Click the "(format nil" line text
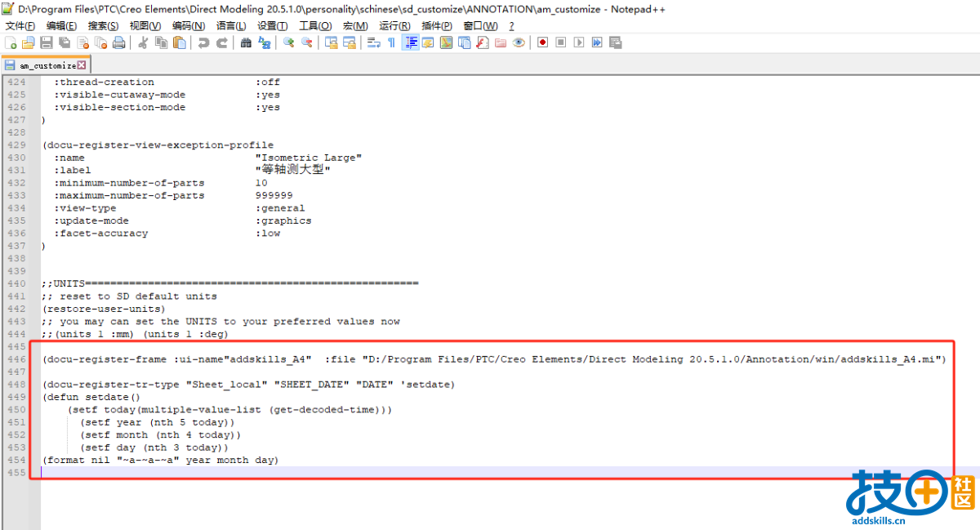This screenshot has width=980, height=530. [x=76, y=460]
